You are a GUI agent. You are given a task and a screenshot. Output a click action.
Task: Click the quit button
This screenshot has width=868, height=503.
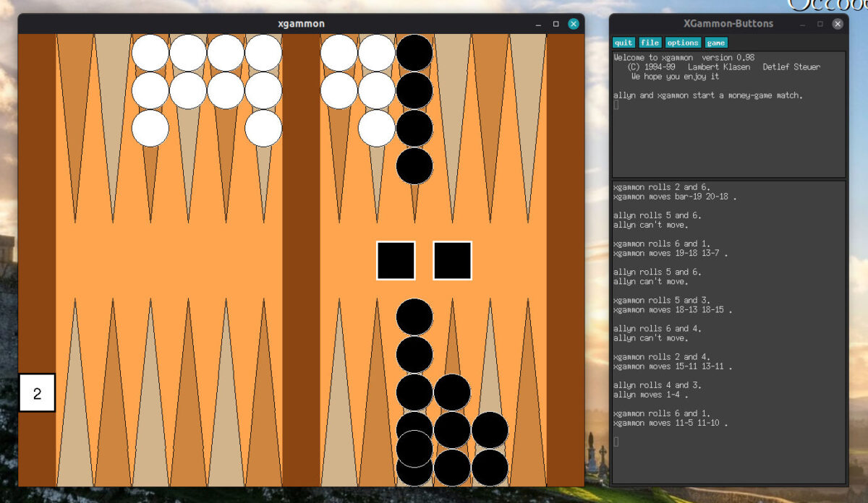623,42
